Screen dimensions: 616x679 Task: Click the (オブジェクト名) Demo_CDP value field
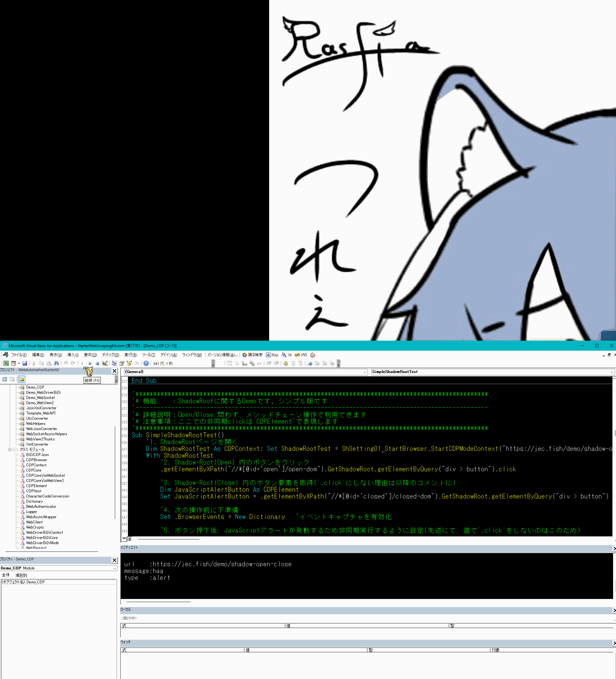[71, 582]
